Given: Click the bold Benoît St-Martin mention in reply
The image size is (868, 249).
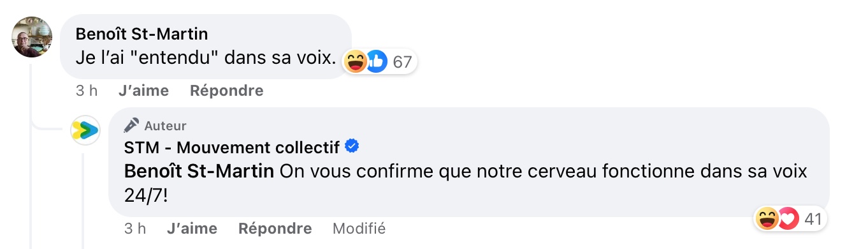Looking at the screenshot, I should (x=199, y=172).
